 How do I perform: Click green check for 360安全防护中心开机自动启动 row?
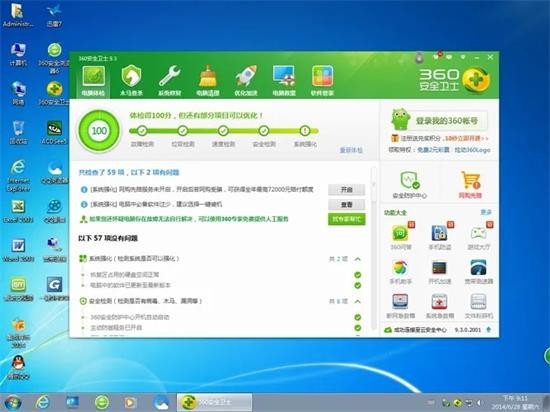point(358,317)
